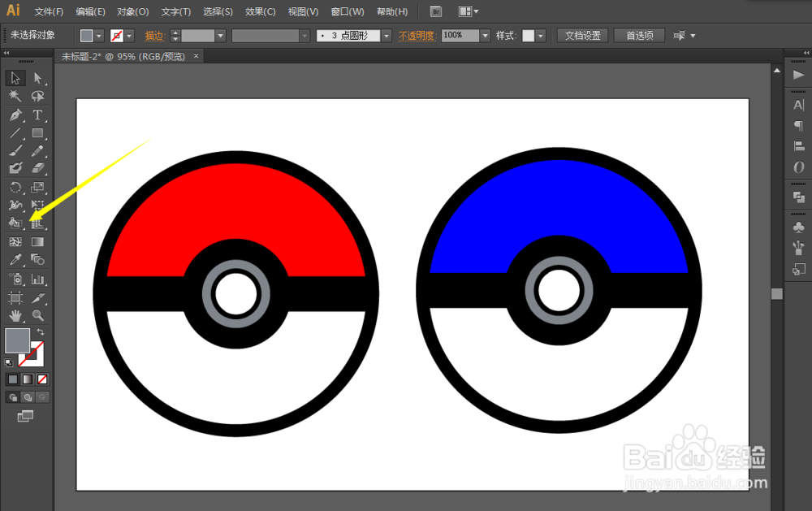This screenshot has width=812, height=511.
Task: Select the Magic Wand tool
Action: (x=15, y=96)
